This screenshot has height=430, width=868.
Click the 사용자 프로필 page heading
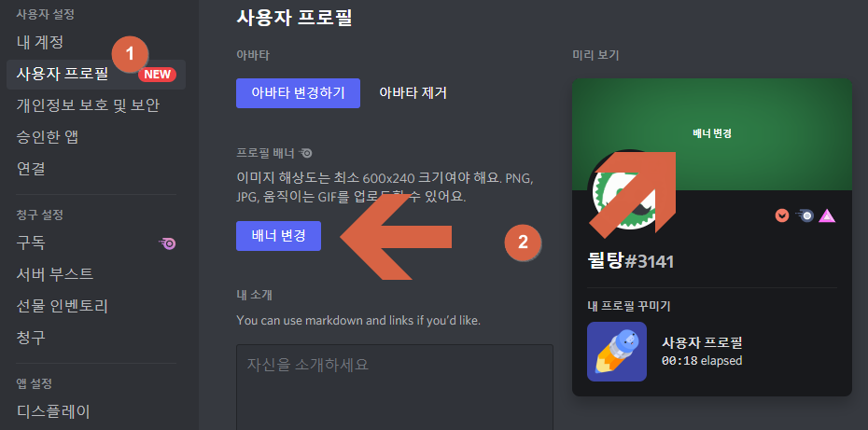point(295,17)
